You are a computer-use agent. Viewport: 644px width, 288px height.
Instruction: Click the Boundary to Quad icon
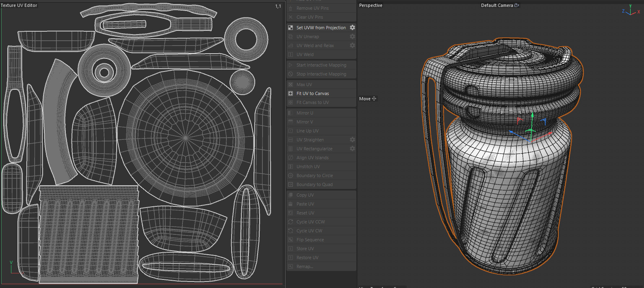coord(291,184)
